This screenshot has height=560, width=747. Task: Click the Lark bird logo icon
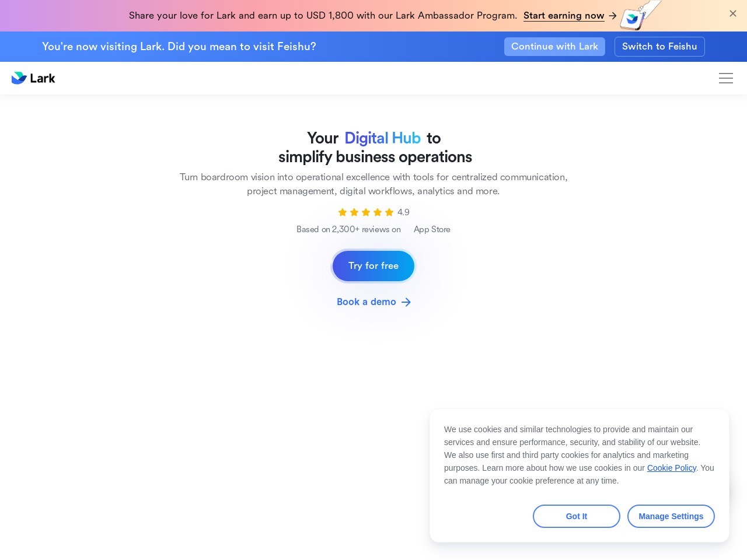click(19, 78)
